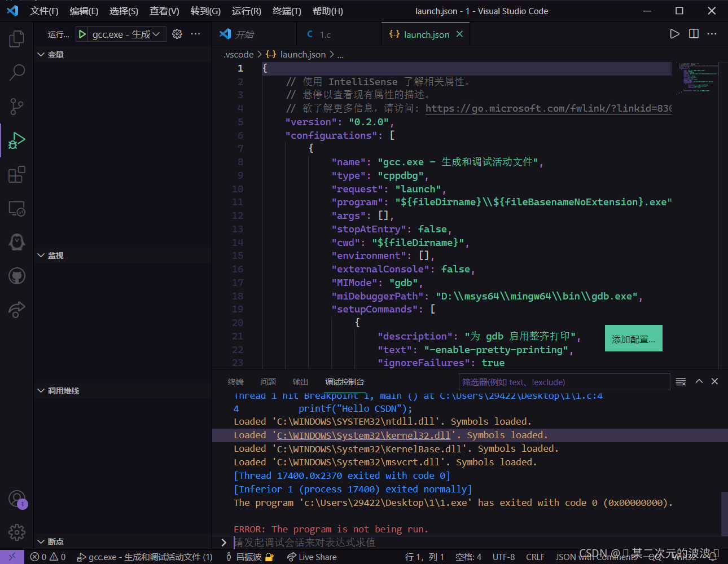
Task: Open the 运行(R) menu
Action: pyautogui.click(x=247, y=11)
